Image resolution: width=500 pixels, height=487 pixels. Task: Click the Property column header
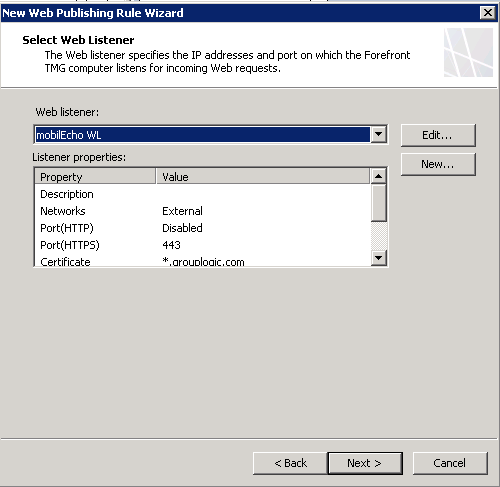click(95, 177)
